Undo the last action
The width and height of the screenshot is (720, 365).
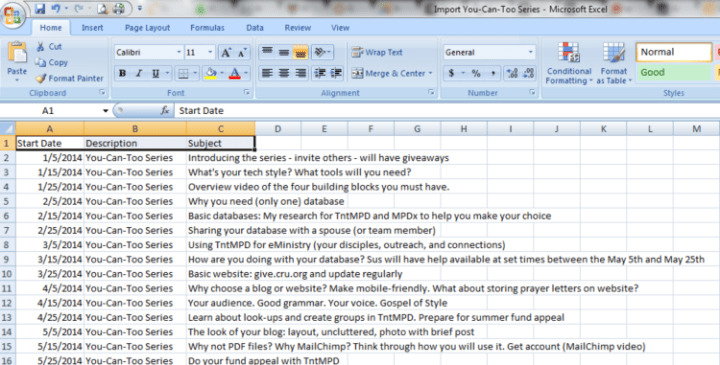[x=56, y=9]
